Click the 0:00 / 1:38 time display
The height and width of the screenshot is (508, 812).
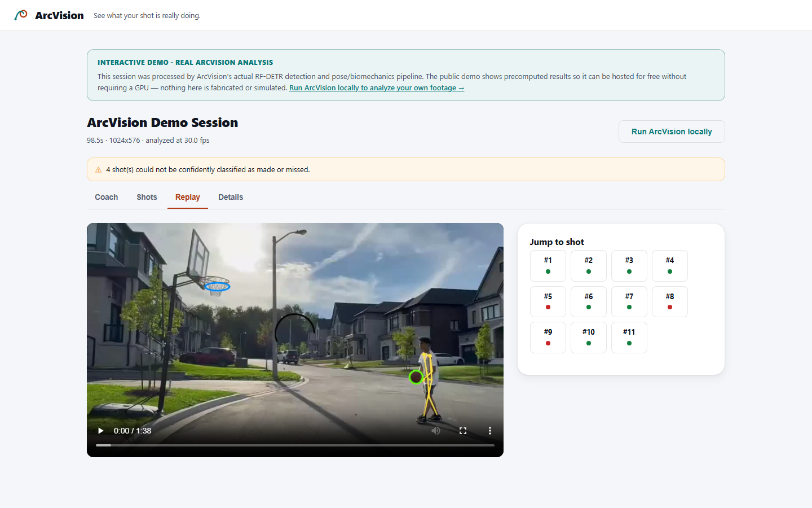pos(133,431)
